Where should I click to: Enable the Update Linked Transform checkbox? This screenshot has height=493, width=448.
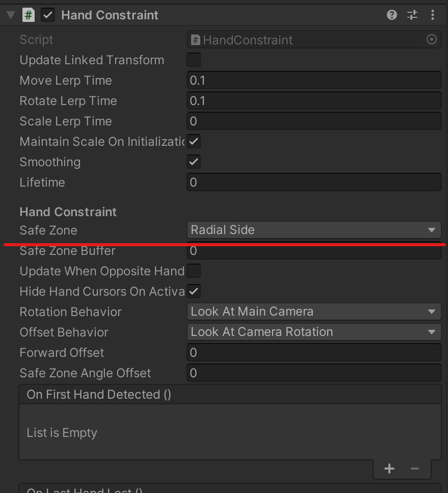tap(194, 60)
